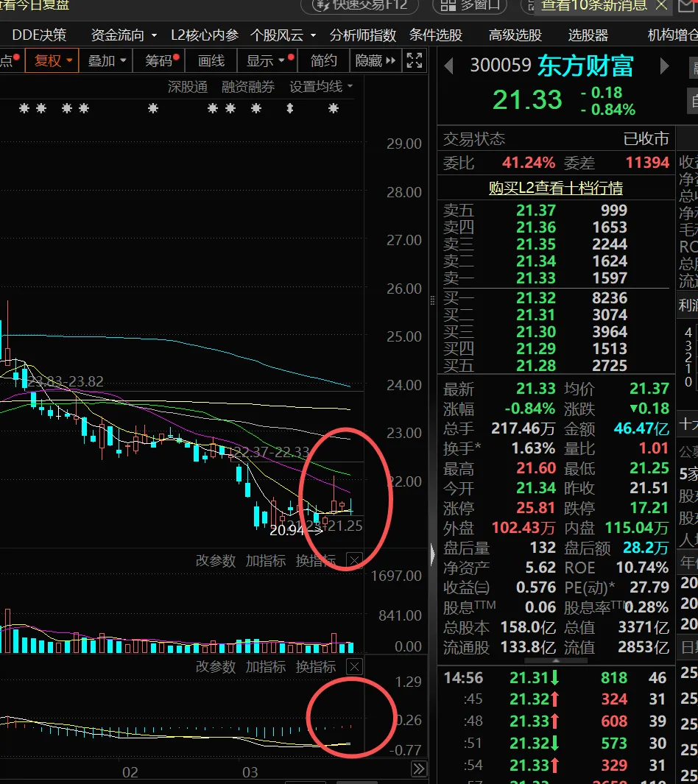
Task: Open the L2核心内参 menu
Action: tap(205, 35)
